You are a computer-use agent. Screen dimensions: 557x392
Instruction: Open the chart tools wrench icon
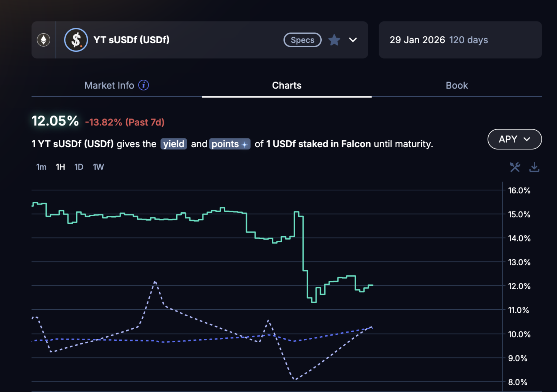pos(515,167)
